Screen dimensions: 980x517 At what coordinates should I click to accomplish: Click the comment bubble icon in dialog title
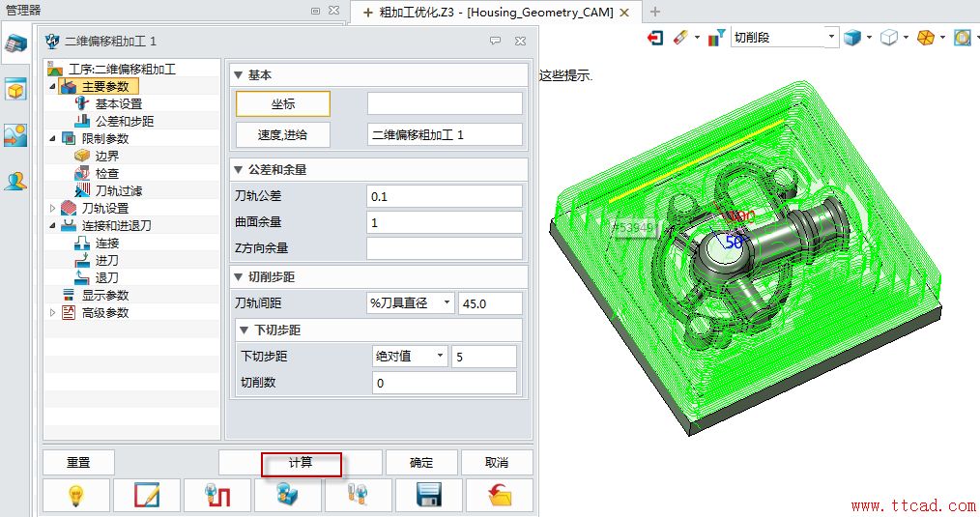click(496, 42)
